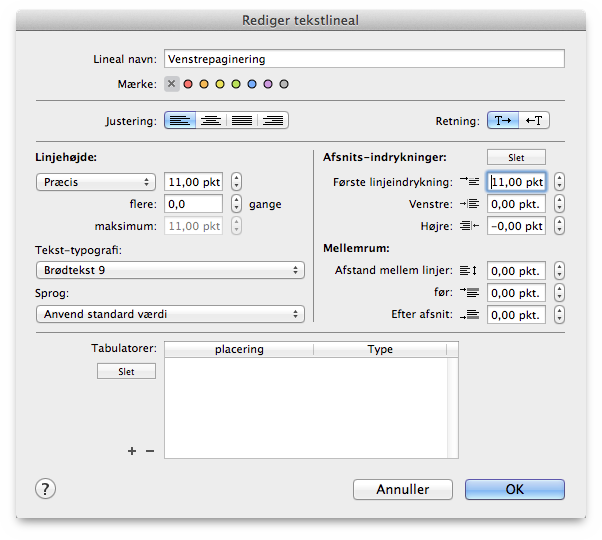Choose the red Mærke color dot
Screen dimensions: 602x540
[188, 84]
